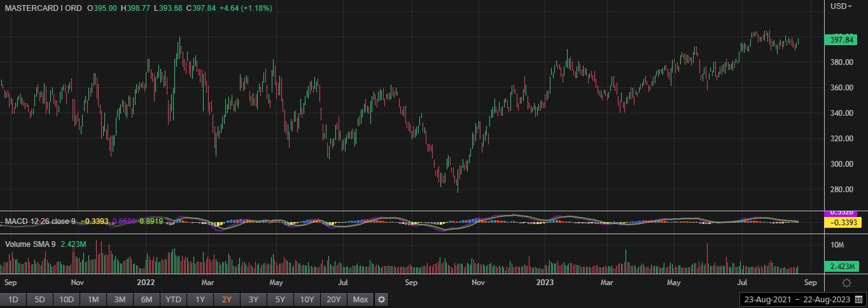Select the 3Y range

coord(253,299)
